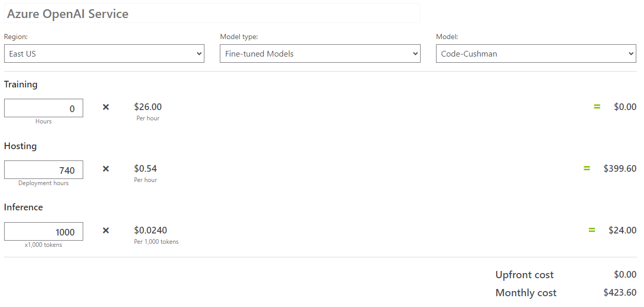Open the Region dropdown showing East US
This screenshot has height=307, width=644.
pyautogui.click(x=104, y=53)
